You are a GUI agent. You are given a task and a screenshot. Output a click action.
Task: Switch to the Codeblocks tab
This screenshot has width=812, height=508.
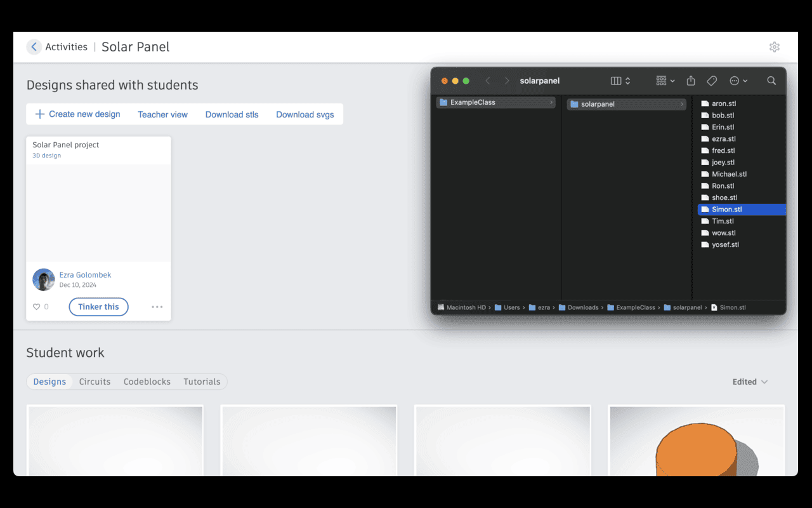[x=147, y=382]
